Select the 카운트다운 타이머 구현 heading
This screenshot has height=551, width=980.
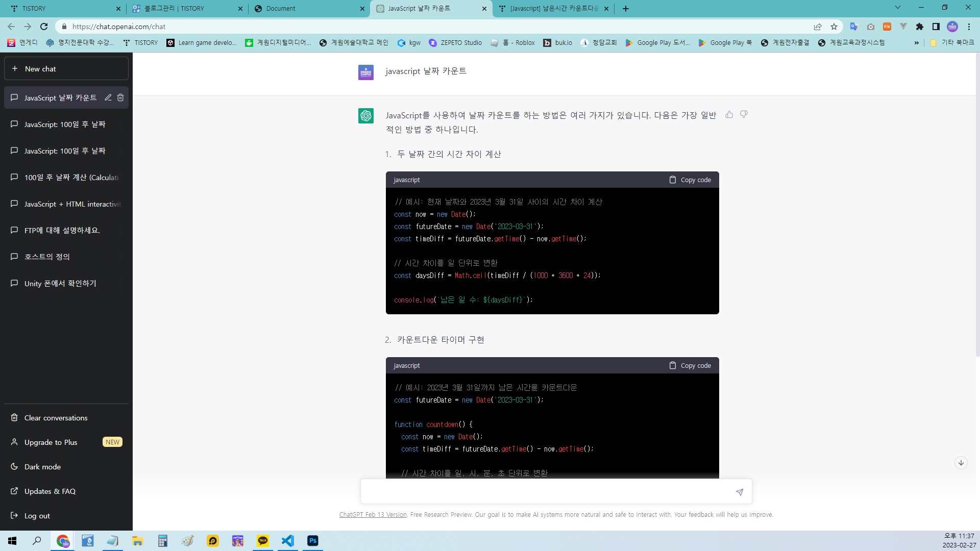[x=440, y=340]
